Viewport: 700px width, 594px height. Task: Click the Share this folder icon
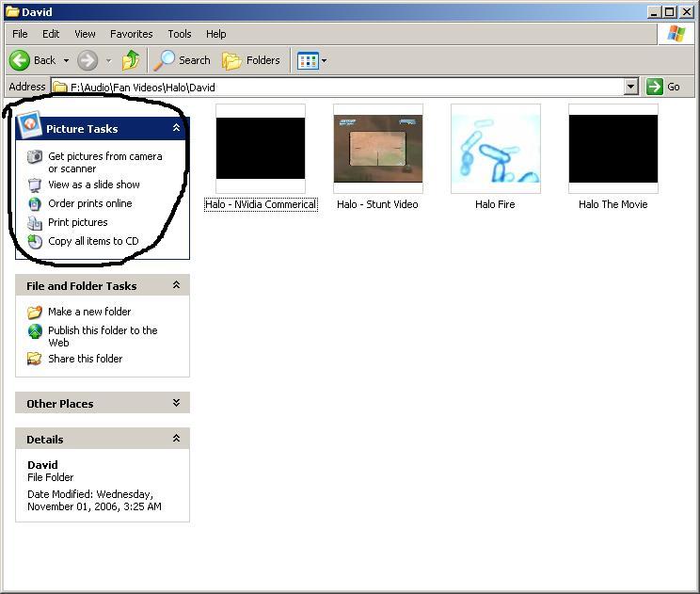pos(35,359)
